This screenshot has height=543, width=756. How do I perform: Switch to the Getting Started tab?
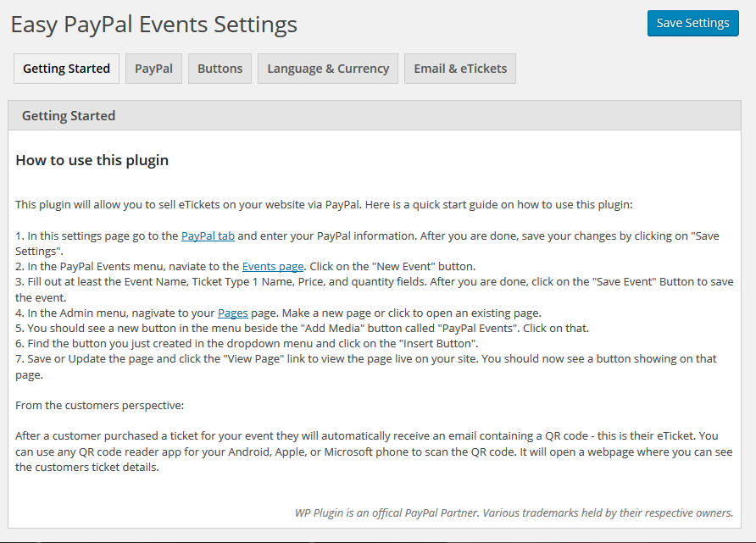pos(67,69)
